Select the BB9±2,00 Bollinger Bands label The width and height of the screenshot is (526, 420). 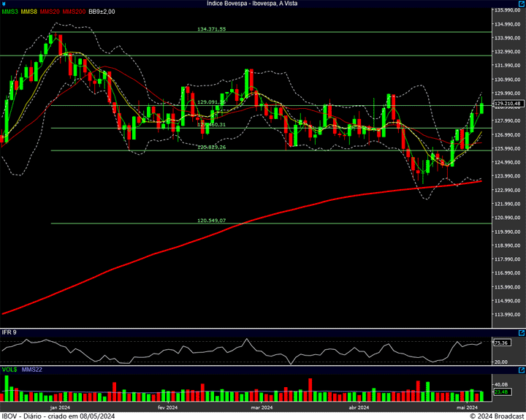[102, 12]
